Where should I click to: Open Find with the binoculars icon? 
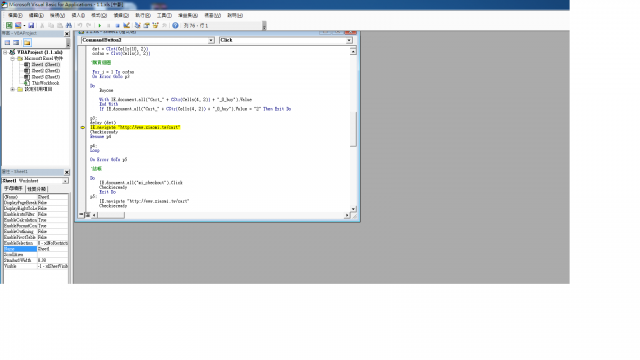(69, 25)
